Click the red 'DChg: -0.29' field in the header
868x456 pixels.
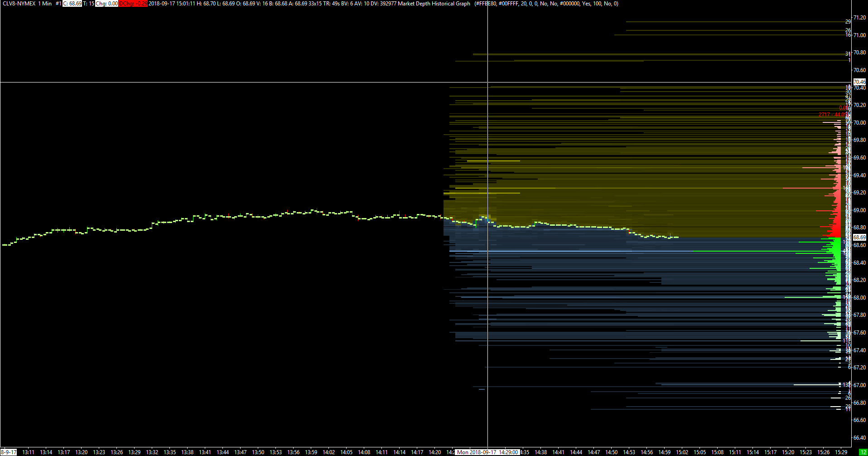pyautogui.click(x=133, y=4)
